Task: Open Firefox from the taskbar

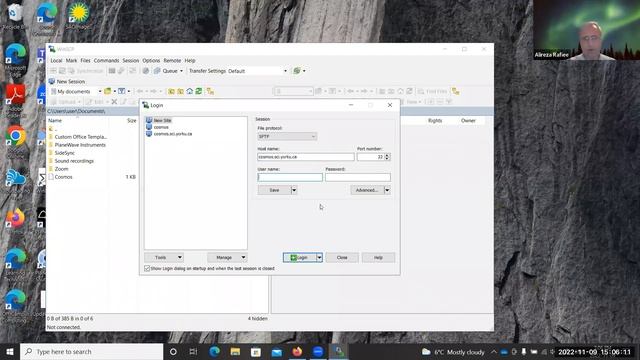Action: point(297,352)
